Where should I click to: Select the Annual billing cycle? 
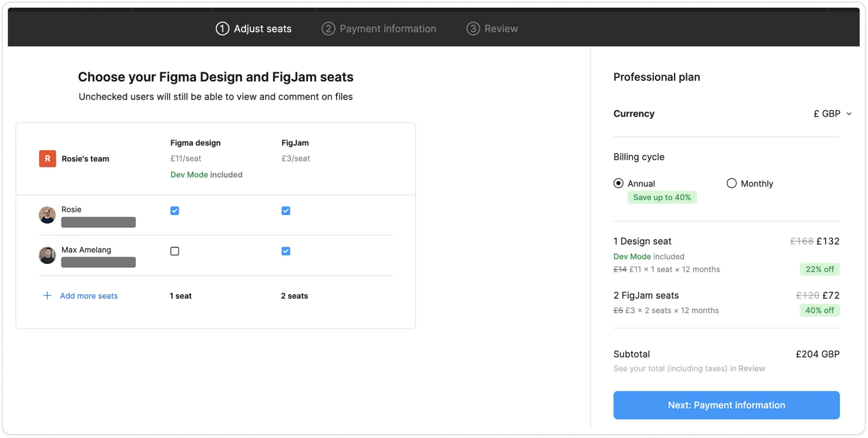(618, 183)
